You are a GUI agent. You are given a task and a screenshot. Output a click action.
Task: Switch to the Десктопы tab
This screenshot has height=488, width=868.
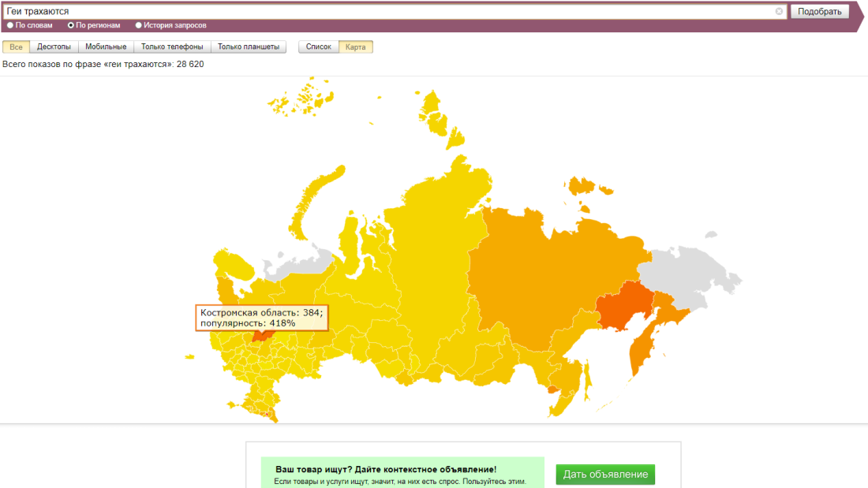pyautogui.click(x=54, y=47)
